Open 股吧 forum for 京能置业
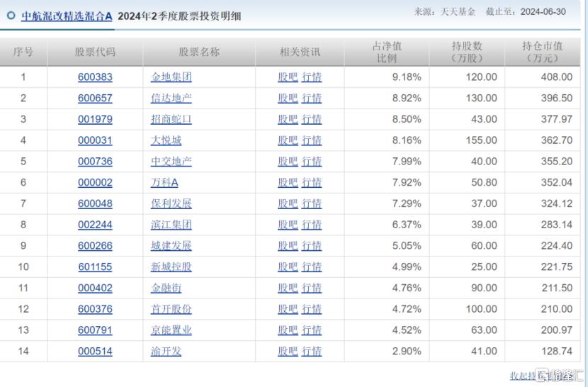The width and height of the screenshot is (588, 387). coord(288,330)
